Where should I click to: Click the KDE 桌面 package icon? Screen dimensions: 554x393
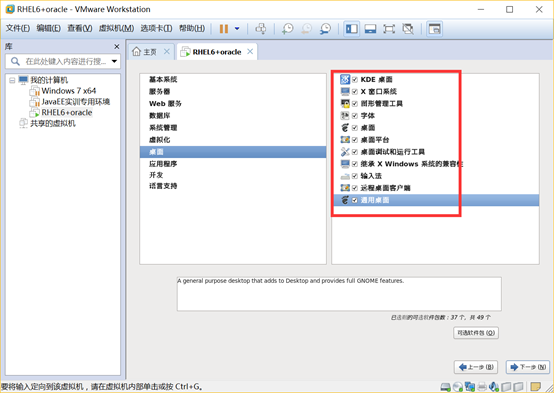(x=345, y=80)
